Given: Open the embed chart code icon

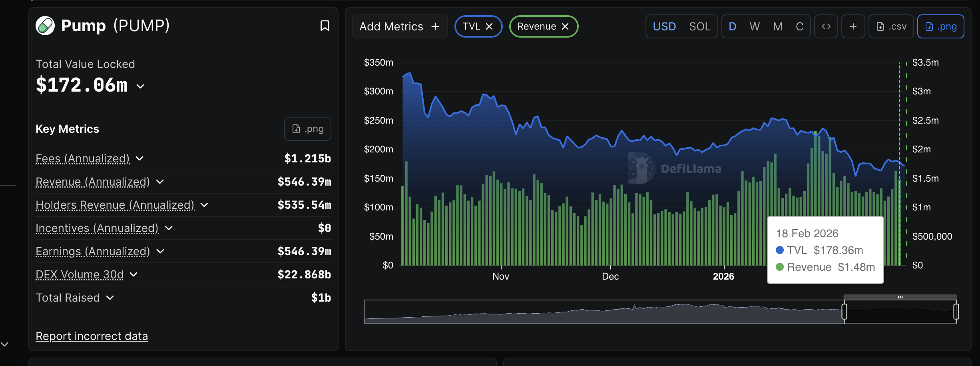Looking at the screenshot, I should pos(826,26).
